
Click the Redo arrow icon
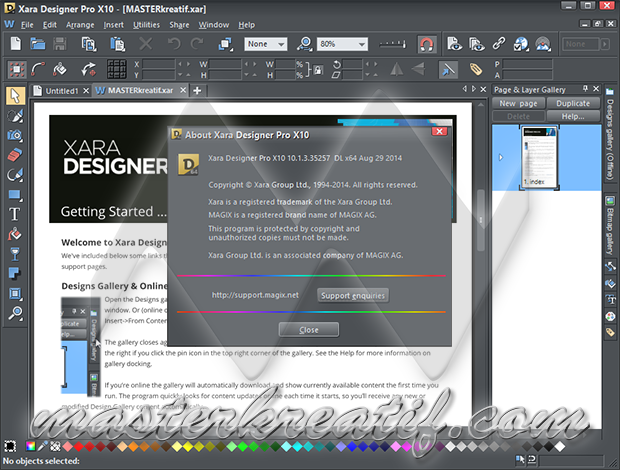coord(197,43)
